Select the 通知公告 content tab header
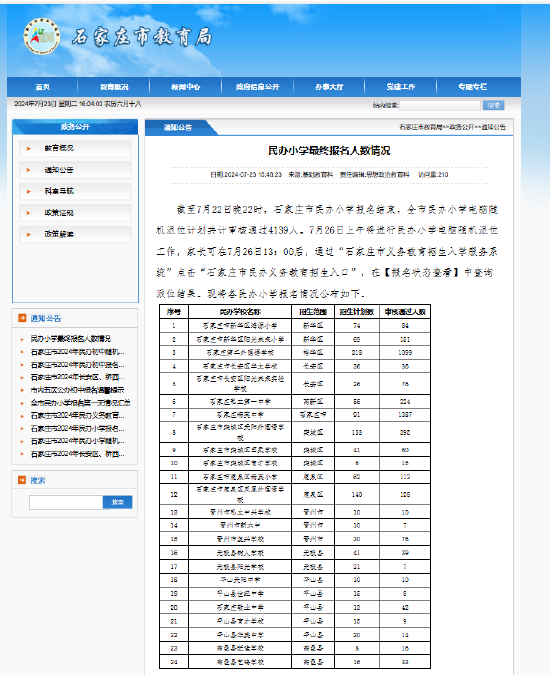Image resolution: width=550 pixels, height=675 pixels. pos(178,127)
